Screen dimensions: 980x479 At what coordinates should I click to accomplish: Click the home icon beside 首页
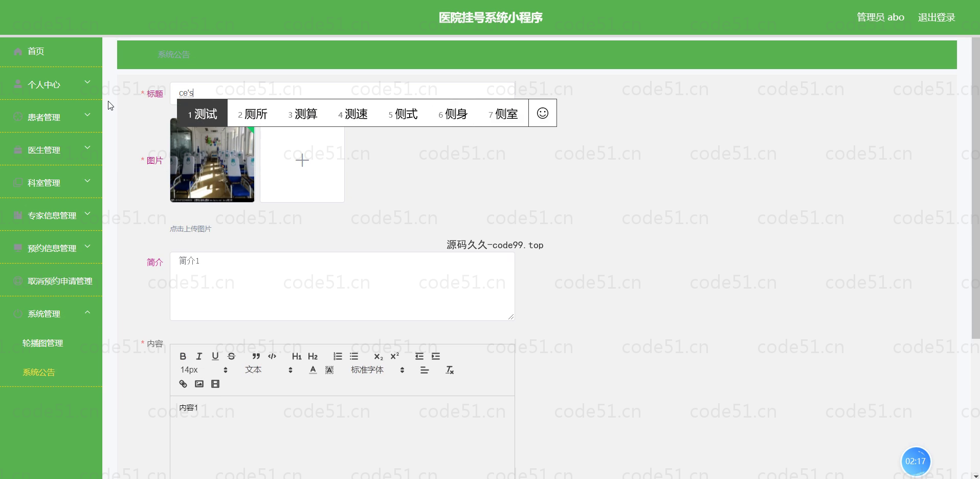[x=18, y=51]
